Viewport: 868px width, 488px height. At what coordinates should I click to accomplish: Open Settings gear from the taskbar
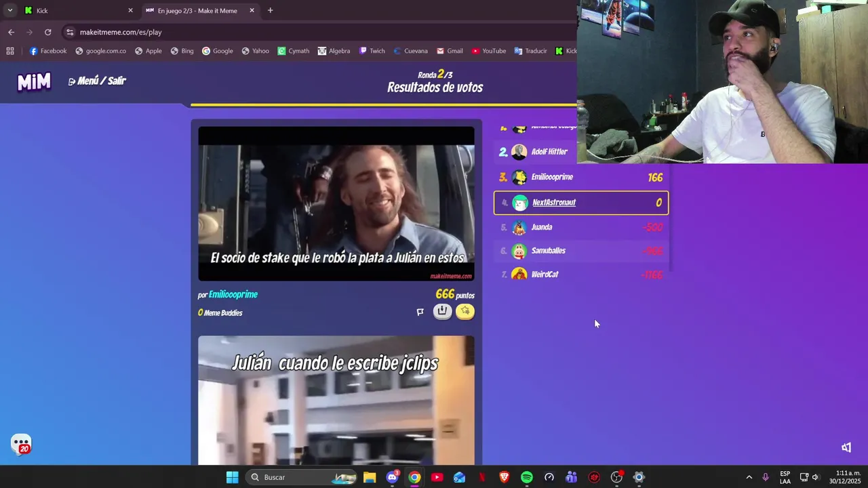coord(639,477)
